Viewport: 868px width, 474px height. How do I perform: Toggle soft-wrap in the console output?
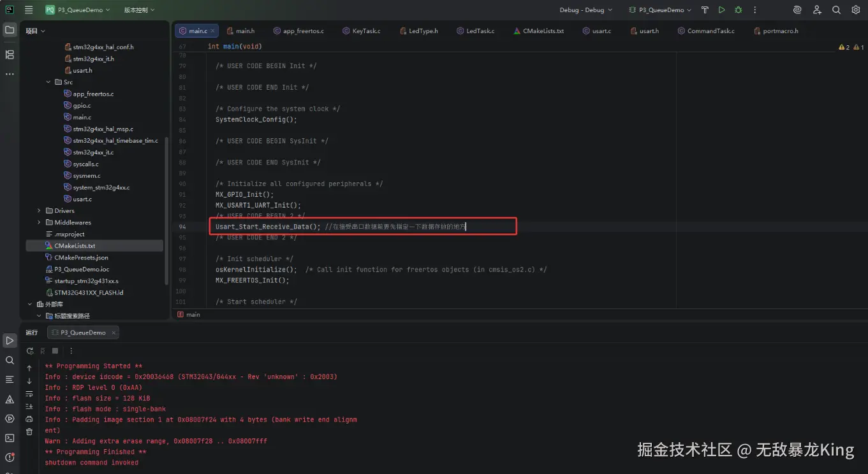click(29, 394)
